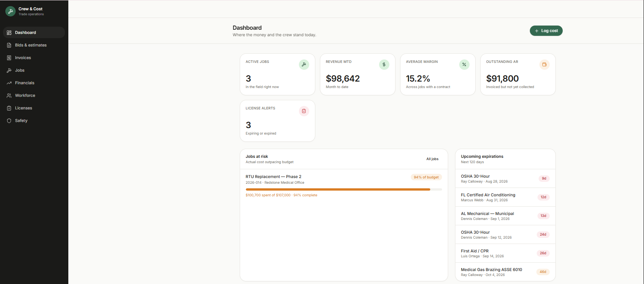Click the Jobs hammer icon in sidebar

coord(9,71)
